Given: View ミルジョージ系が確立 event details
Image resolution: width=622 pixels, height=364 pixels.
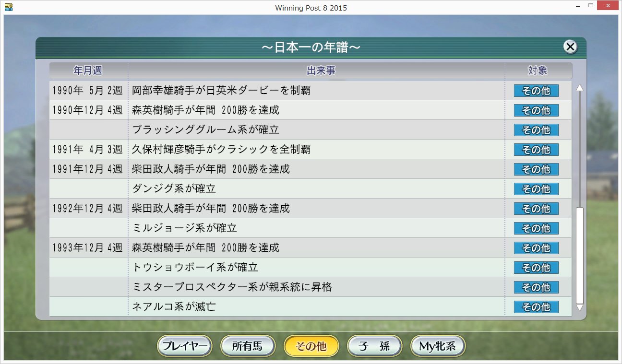Looking at the screenshot, I should point(536,228).
